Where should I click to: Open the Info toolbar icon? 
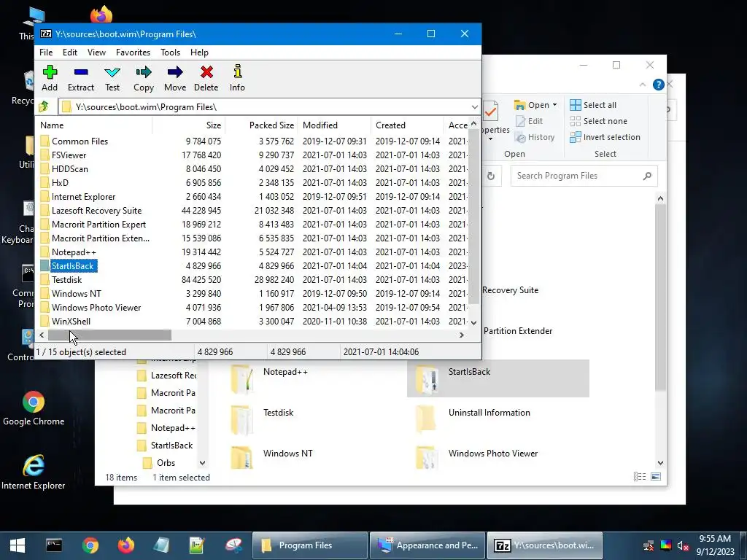237,78
